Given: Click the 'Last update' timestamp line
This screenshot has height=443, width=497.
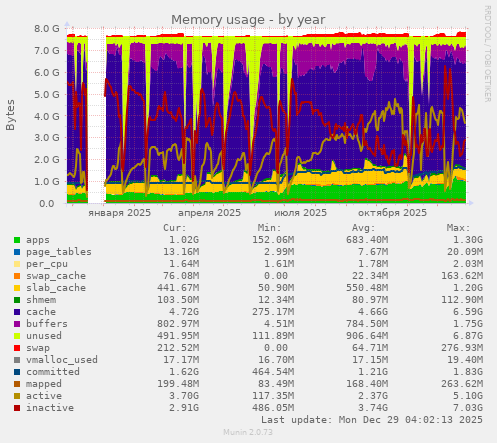Looking at the screenshot, I should click(372, 420).
